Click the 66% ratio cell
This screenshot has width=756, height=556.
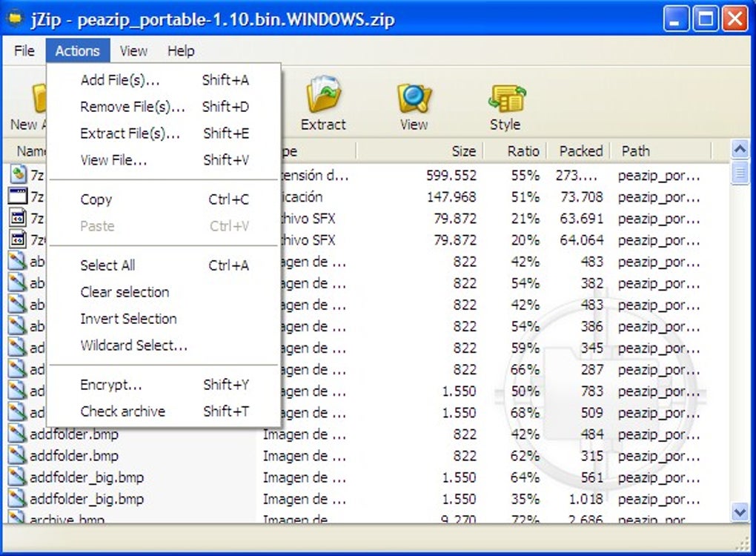coord(525,369)
